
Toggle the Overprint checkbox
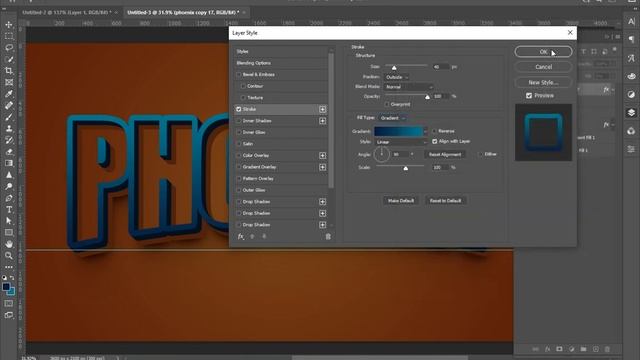pyautogui.click(x=387, y=104)
